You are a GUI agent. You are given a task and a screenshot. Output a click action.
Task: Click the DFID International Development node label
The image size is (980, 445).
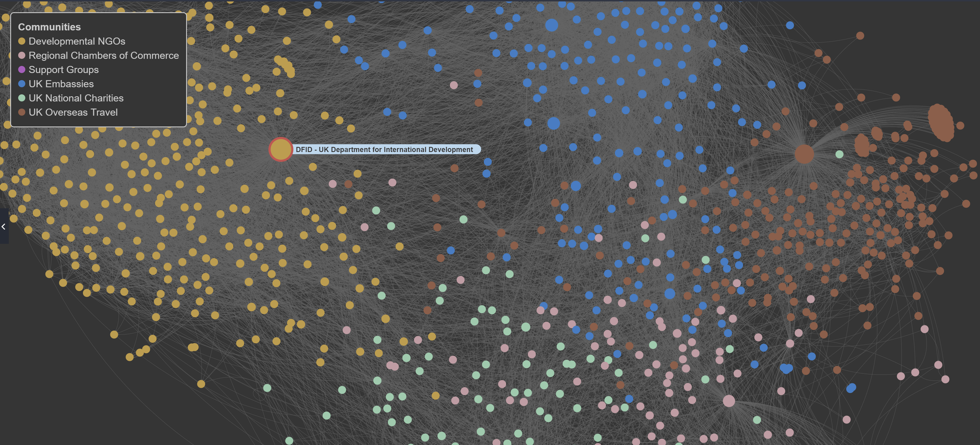pyautogui.click(x=384, y=149)
